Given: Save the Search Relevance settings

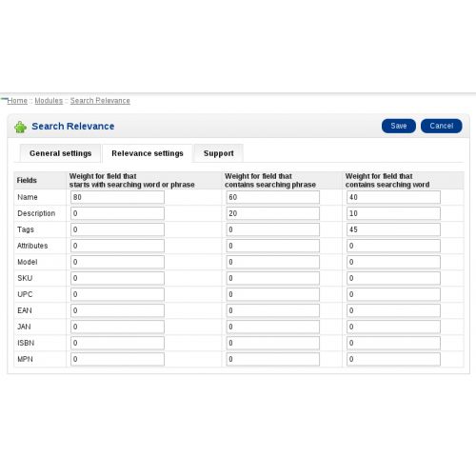Looking at the screenshot, I should pyautogui.click(x=399, y=126).
